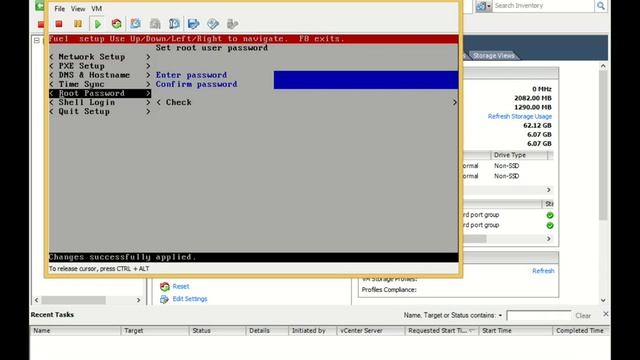Sort Recent Tasks by Target column
This screenshot has width=640, height=360.
(155, 331)
